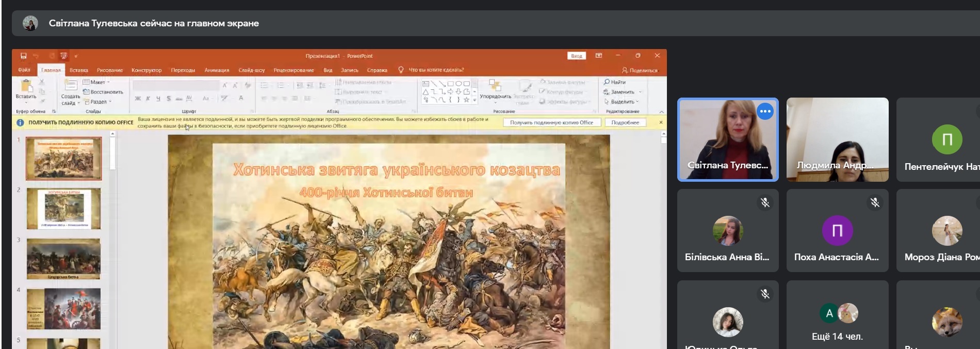Viewport: 980px width, 349px height.
Task: Click the Создать слайд icon
Action: (70, 85)
